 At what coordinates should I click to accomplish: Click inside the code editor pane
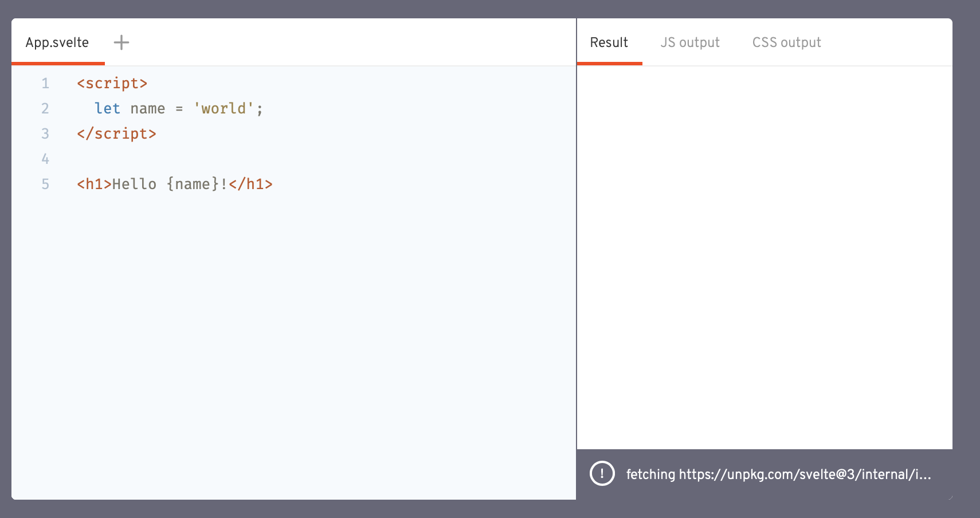tap(287, 287)
